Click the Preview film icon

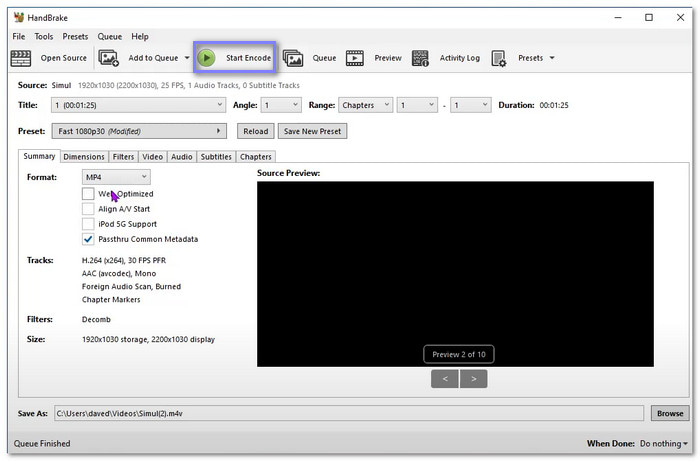pos(355,58)
